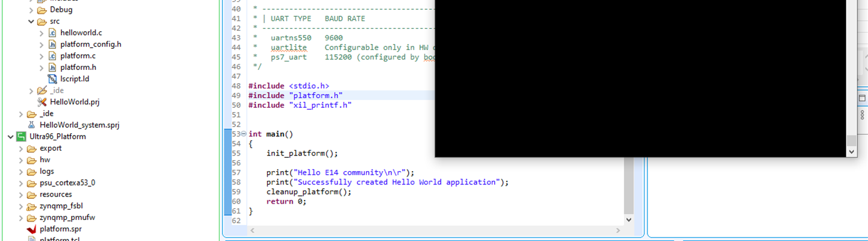Expand the zynqmp_fsbl folder
The width and height of the screenshot is (868, 241).
[x=21, y=205]
